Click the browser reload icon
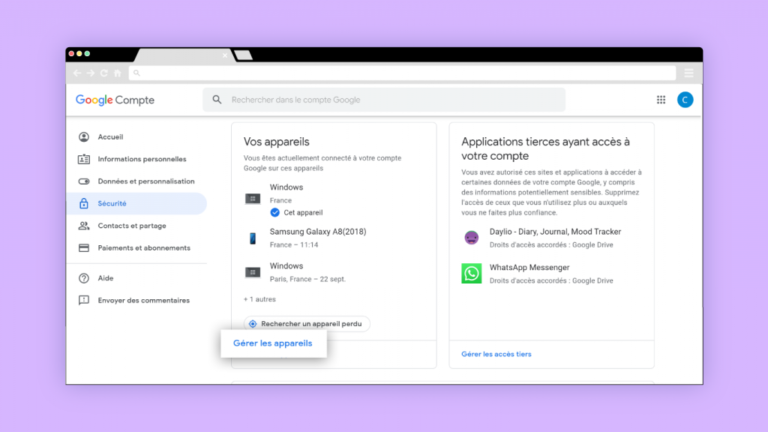Viewport: 768px width, 432px height. pos(104,73)
